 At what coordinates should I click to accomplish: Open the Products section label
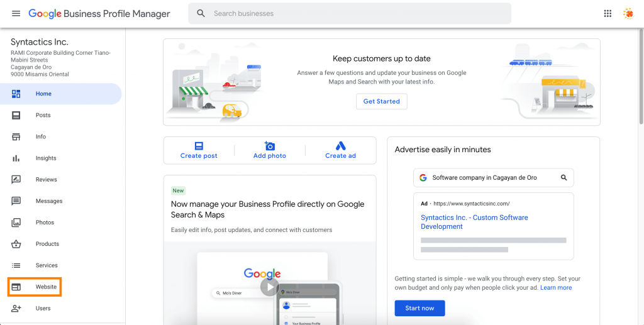(47, 244)
